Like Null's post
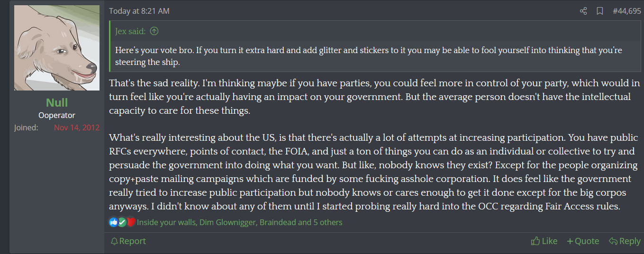This screenshot has width=644, height=254. pyautogui.click(x=544, y=241)
